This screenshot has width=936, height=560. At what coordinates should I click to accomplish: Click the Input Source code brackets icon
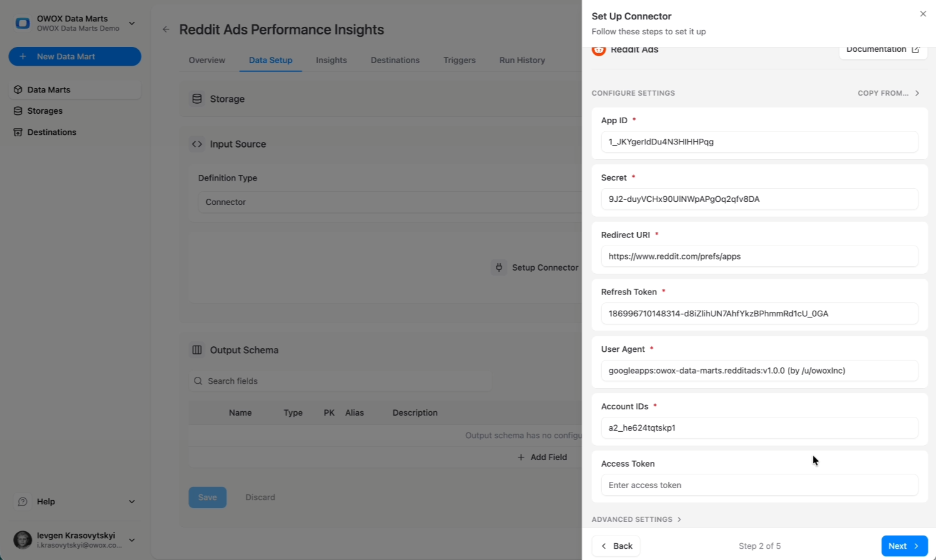[x=196, y=144]
